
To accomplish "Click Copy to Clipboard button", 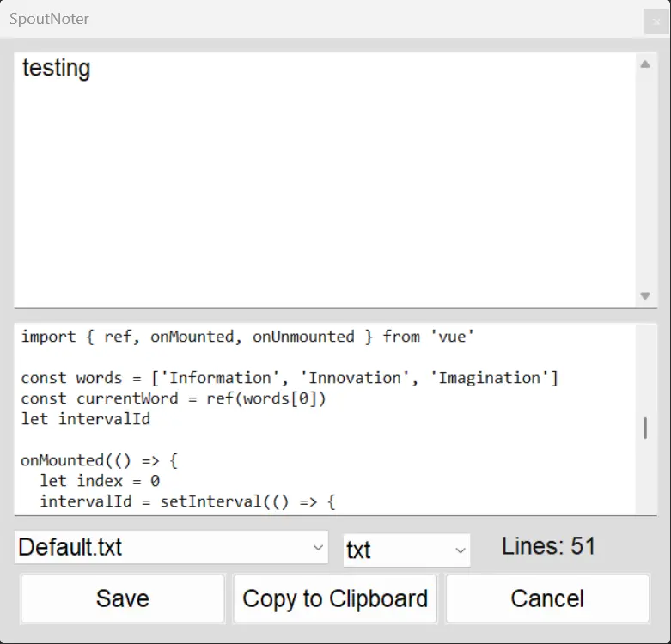I will [x=335, y=598].
